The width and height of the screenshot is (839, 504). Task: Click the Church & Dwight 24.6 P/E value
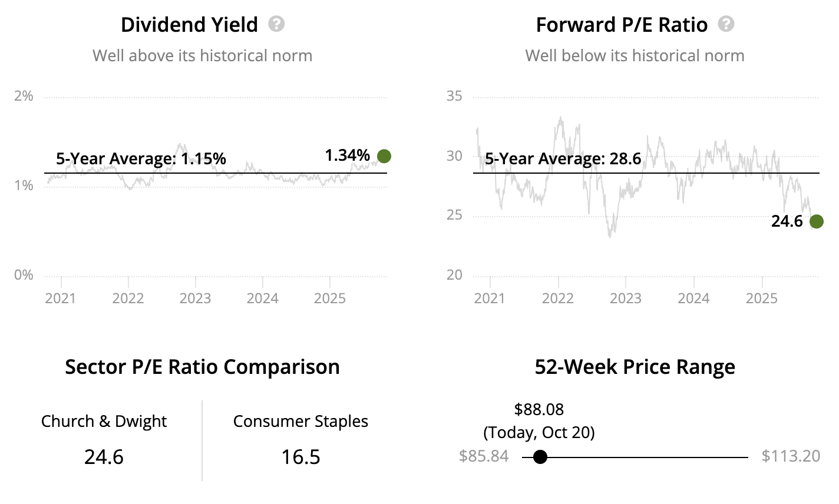[104, 457]
